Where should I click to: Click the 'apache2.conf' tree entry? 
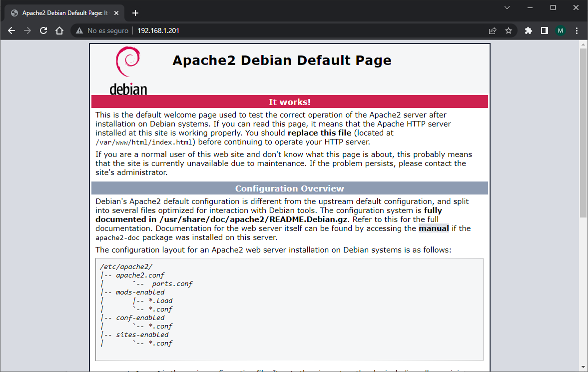click(x=140, y=275)
